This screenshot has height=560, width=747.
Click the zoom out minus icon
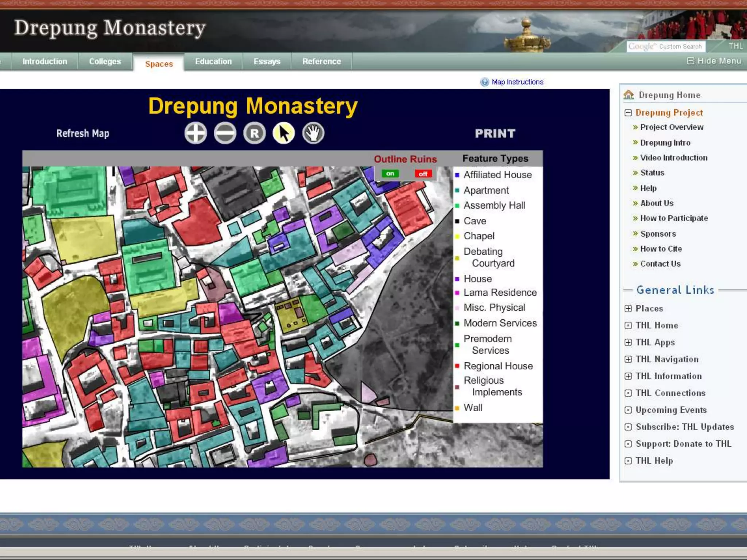click(x=225, y=133)
